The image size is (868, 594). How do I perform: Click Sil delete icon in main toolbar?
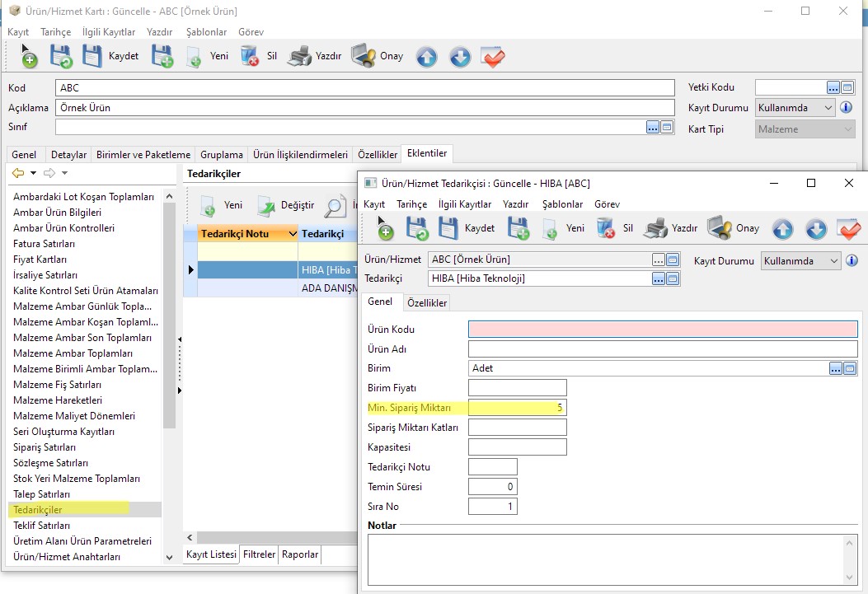click(x=250, y=56)
